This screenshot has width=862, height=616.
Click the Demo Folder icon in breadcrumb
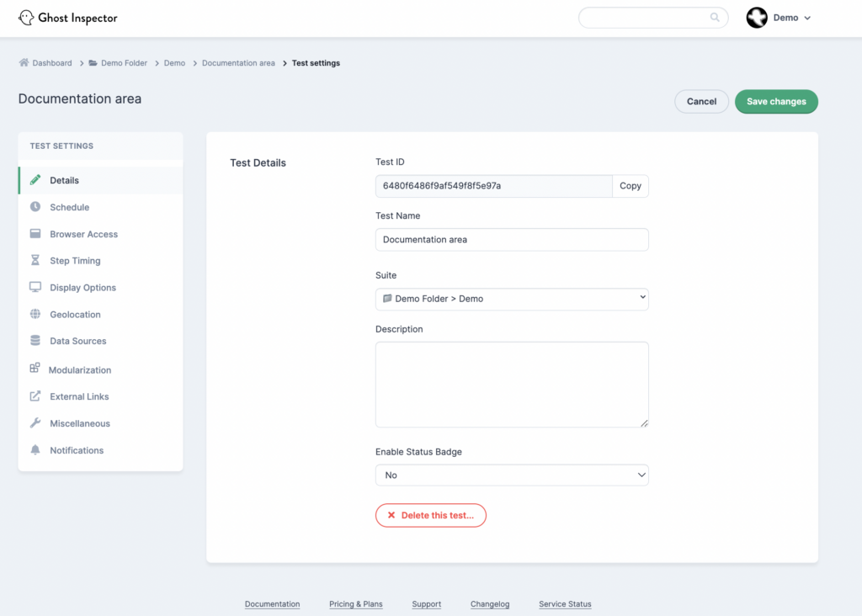[x=93, y=63]
